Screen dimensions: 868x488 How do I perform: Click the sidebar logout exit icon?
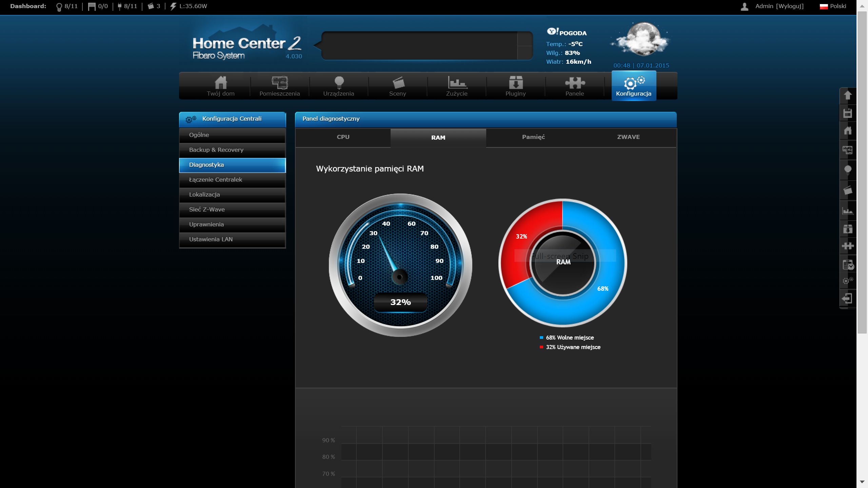pos(847,299)
